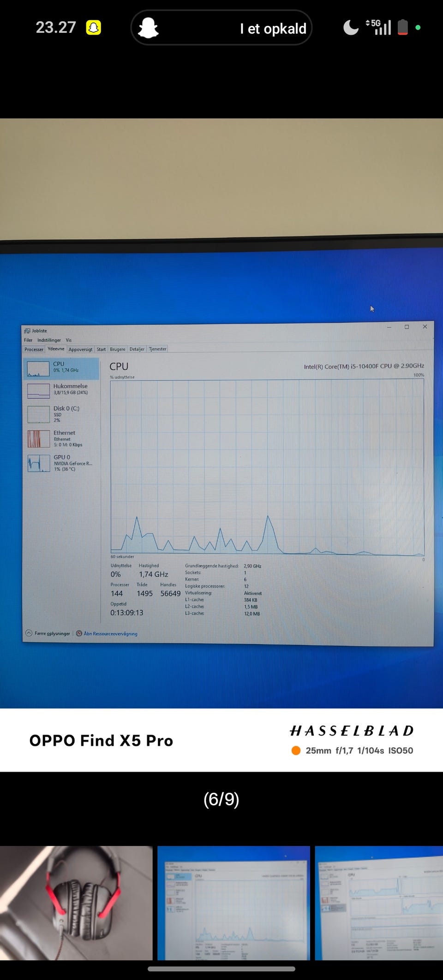Tap the Snapchat ghost call banner
This screenshot has height=980, width=443.
[x=221, y=28]
